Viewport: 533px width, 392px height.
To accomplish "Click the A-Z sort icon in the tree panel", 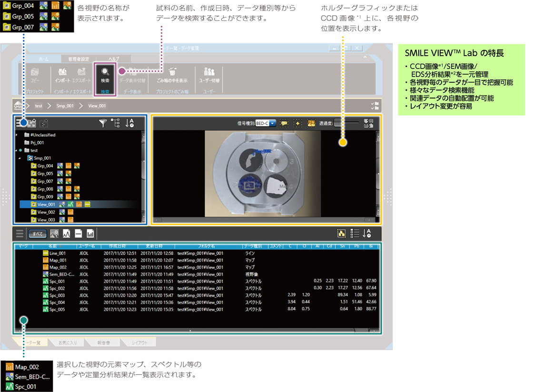I will click(x=129, y=123).
